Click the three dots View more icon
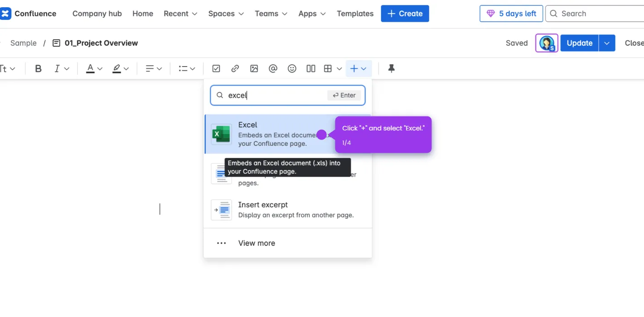The width and height of the screenshot is (644, 317). pos(221,243)
